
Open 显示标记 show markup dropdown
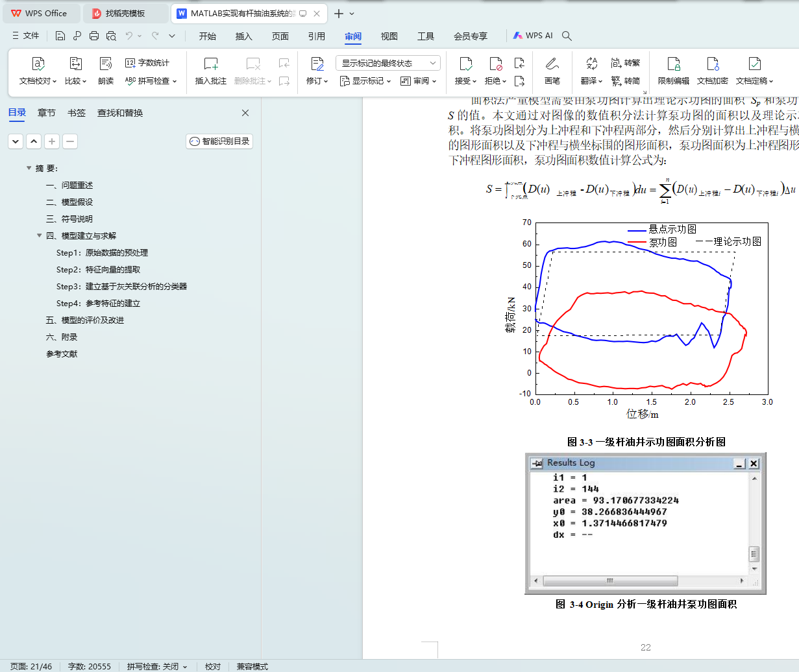coord(365,81)
